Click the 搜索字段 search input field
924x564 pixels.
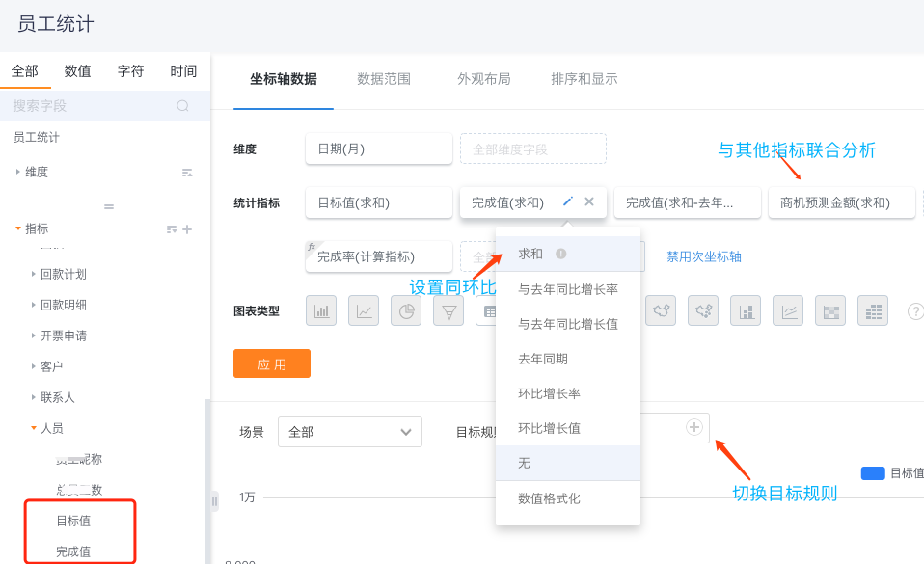tap(92, 106)
